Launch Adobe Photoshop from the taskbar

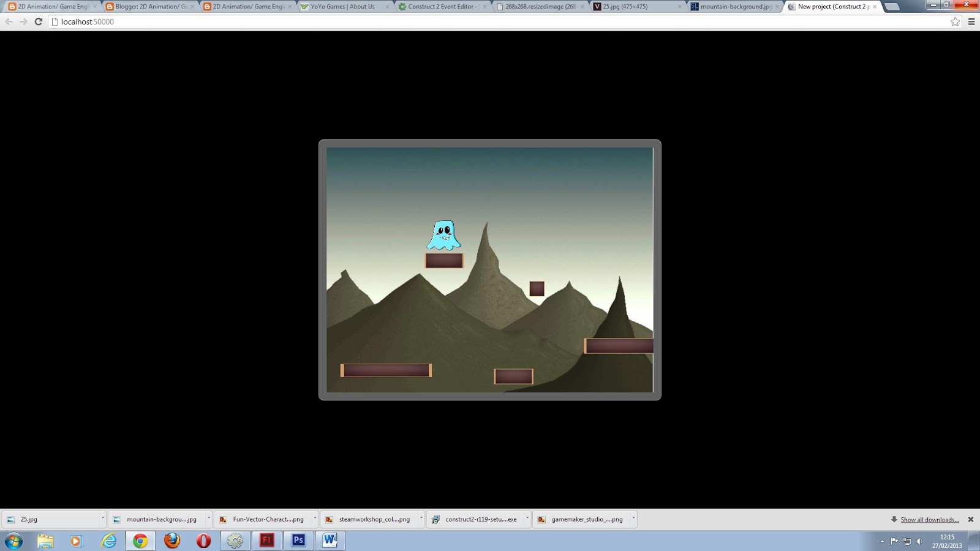click(298, 541)
